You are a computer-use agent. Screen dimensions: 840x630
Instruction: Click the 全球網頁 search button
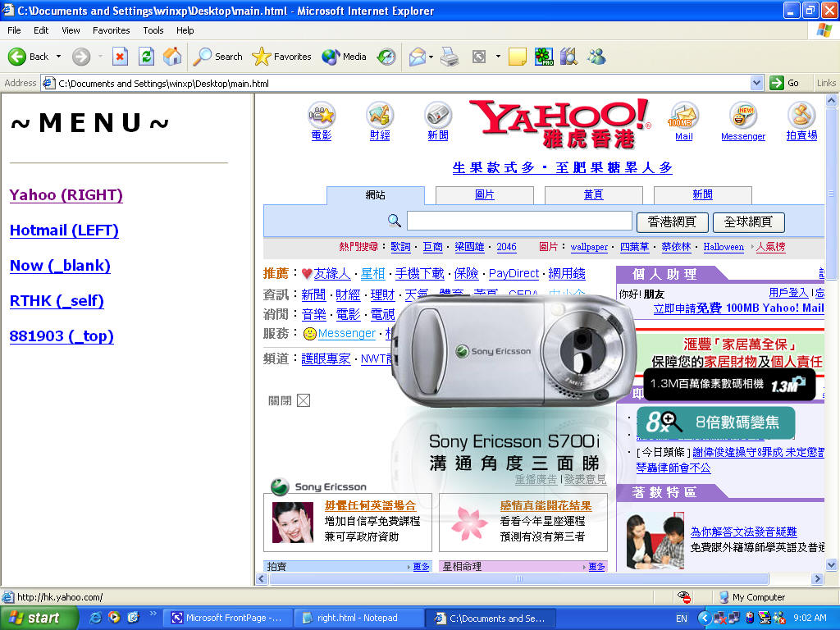(748, 221)
